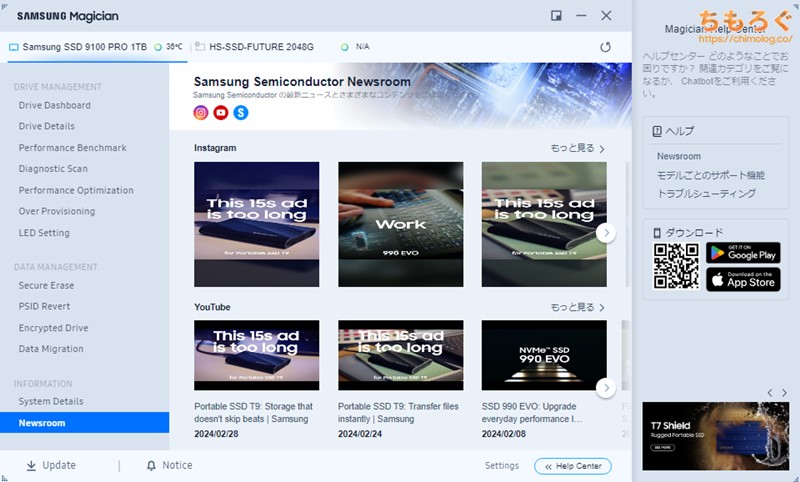Open LED Setting page

tap(44, 233)
